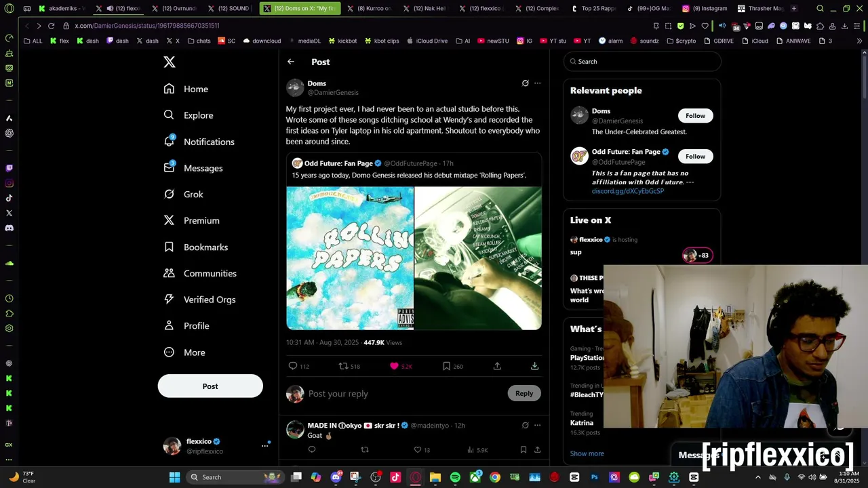Switch to akademiks browser tab
868x488 pixels.
pyautogui.click(x=62, y=9)
